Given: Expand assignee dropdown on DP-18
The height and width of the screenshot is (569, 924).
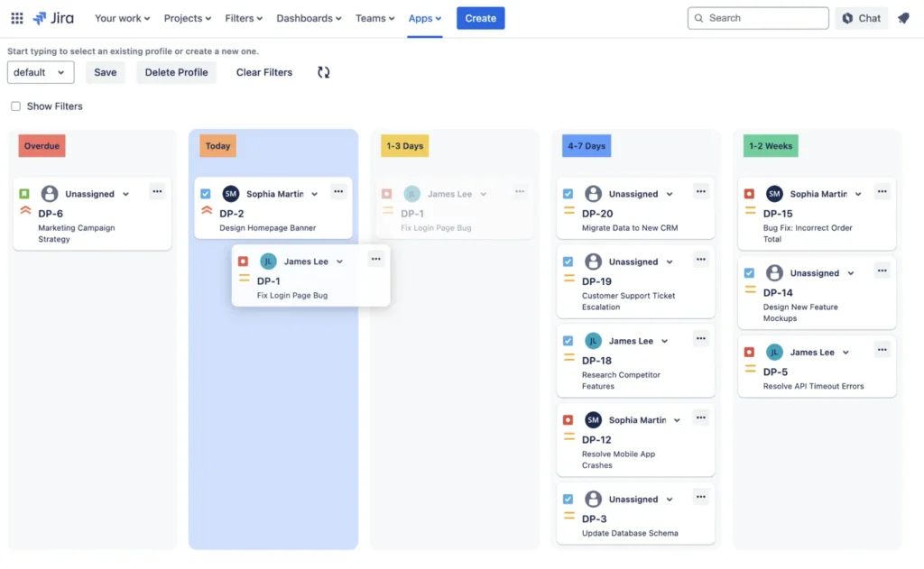Looking at the screenshot, I should [x=665, y=341].
